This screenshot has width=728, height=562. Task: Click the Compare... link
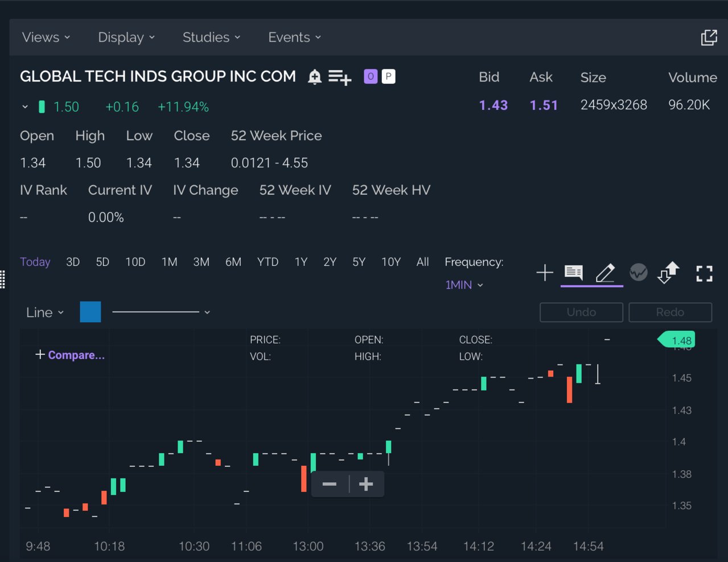[70, 355]
